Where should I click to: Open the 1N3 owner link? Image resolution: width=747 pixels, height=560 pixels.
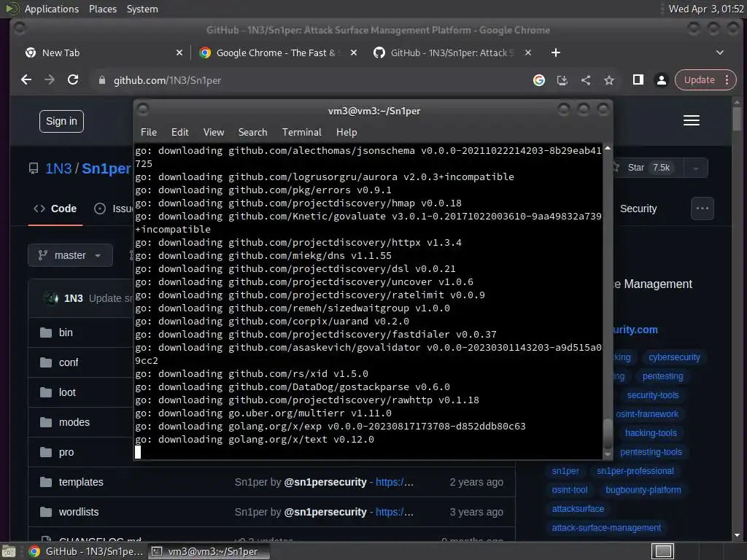58,168
